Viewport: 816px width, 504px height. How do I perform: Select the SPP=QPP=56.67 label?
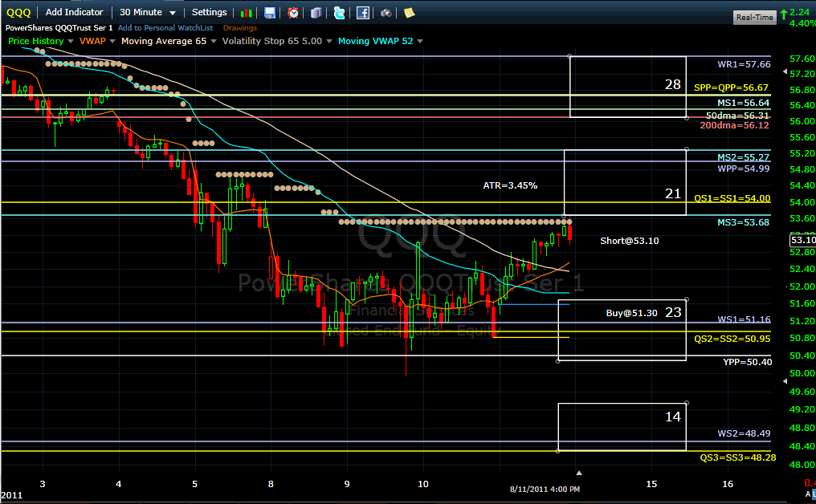(x=731, y=87)
